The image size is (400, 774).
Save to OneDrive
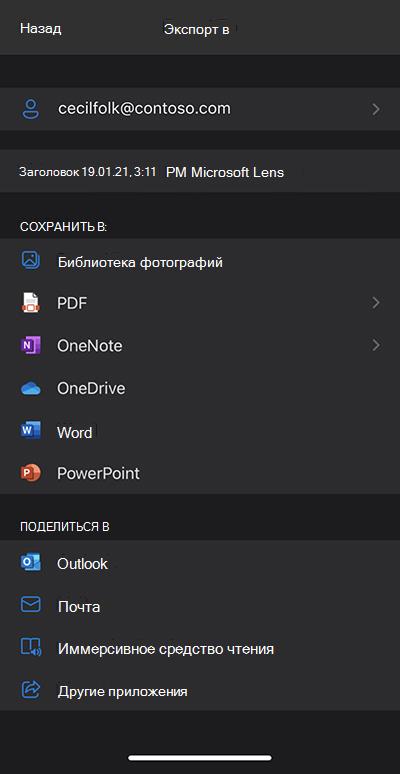(200, 388)
